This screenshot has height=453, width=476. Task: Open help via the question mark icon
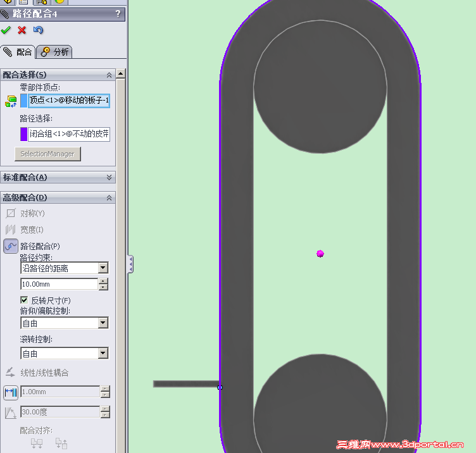(x=118, y=14)
